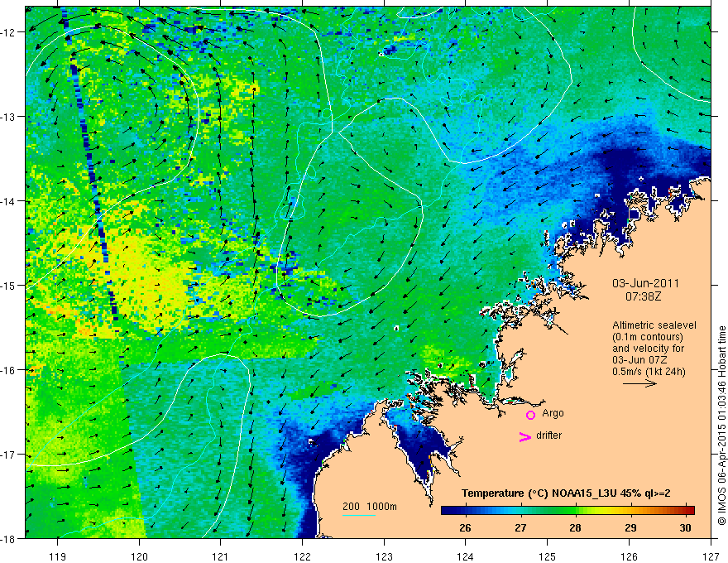728x563 pixels.
Task: Click the color bar value 26
Action: click(x=465, y=527)
